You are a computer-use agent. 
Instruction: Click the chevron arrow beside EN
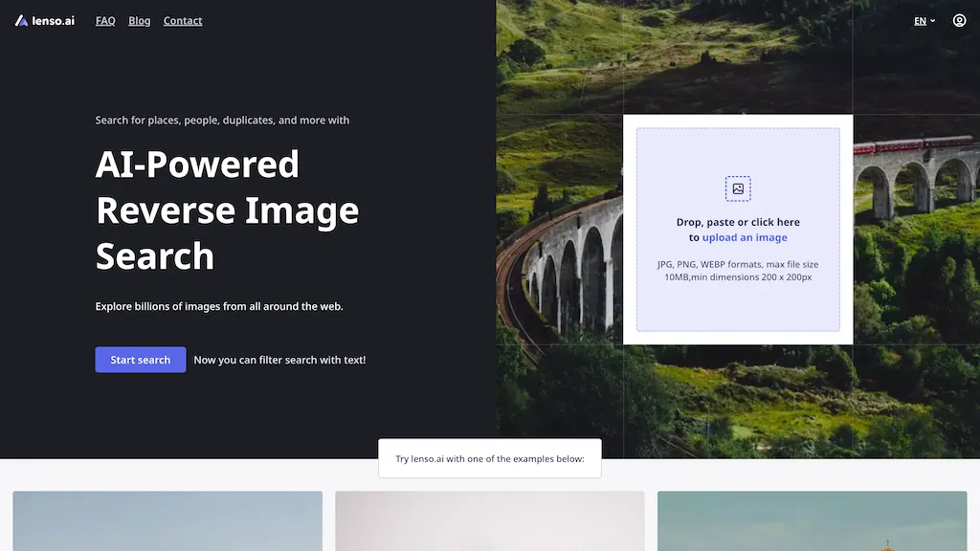click(x=933, y=21)
